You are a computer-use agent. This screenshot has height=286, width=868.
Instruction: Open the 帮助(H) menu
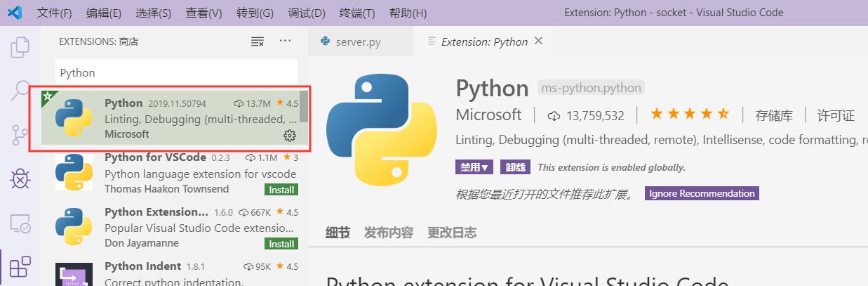click(408, 13)
